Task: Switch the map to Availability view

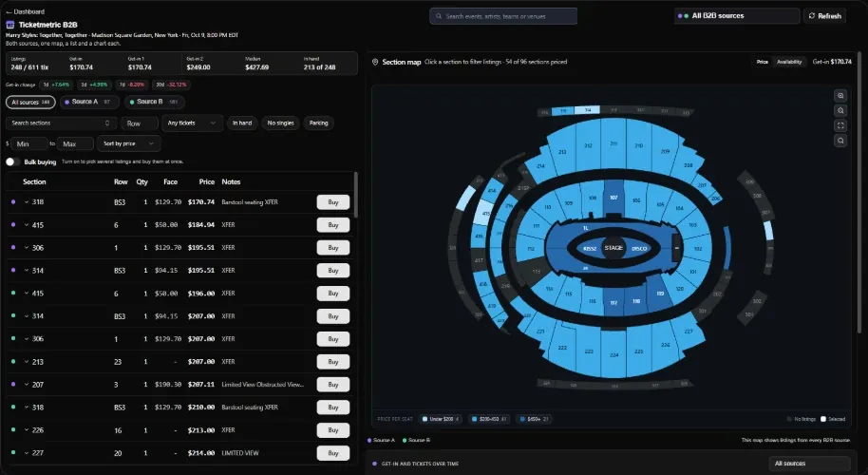Action: point(789,62)
